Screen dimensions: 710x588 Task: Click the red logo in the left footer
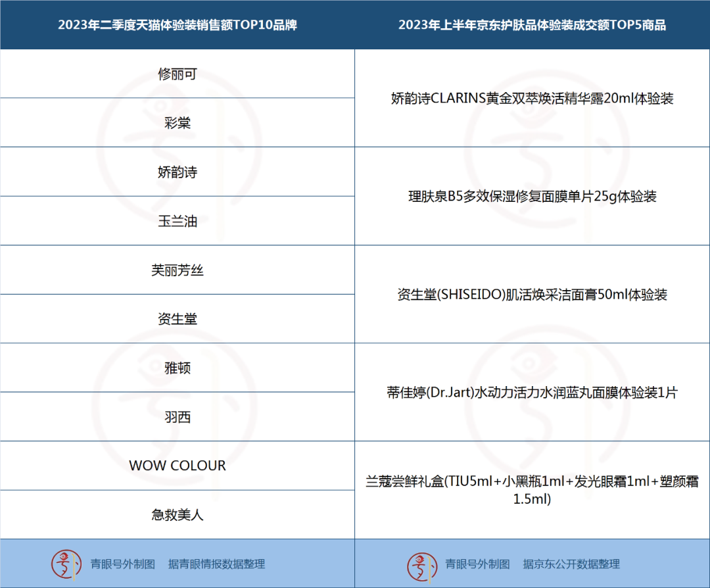tap(66, 564)
